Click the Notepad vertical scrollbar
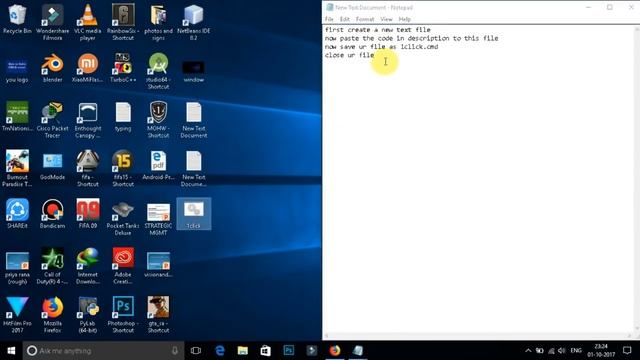The image size is (640, 360). 636,180
